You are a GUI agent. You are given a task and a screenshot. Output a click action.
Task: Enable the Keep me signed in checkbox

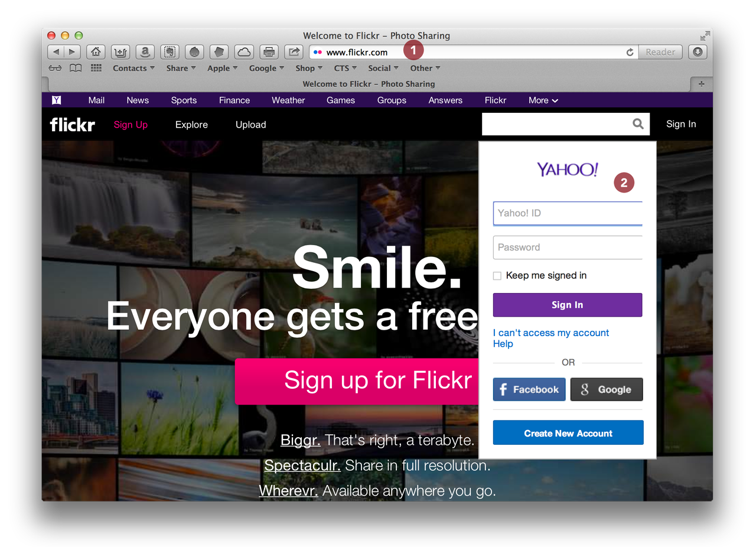497,276
